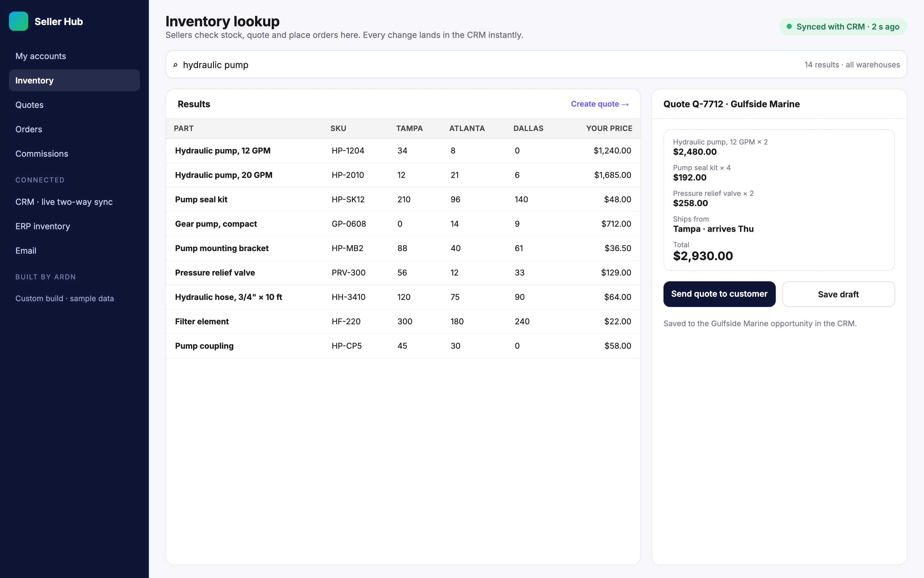Send quote to customer
924x578 pixels.
719,294
